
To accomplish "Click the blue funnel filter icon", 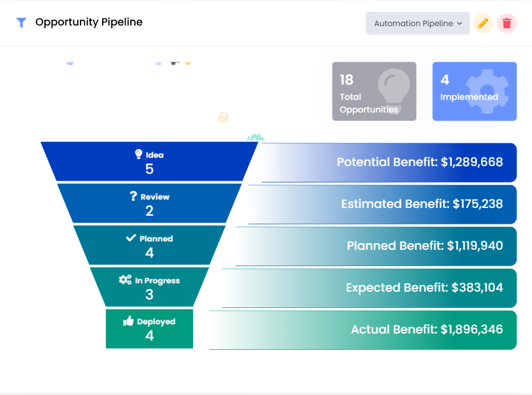I will [x=22, y=23].
